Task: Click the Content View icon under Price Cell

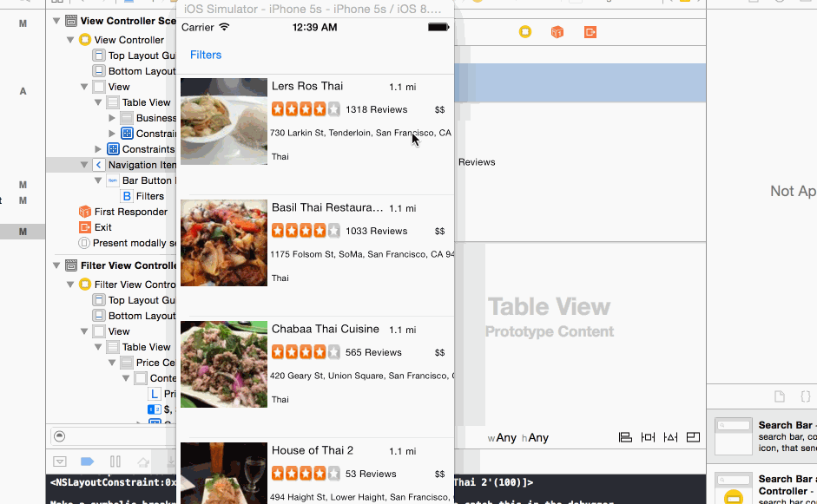Action: 141,378
